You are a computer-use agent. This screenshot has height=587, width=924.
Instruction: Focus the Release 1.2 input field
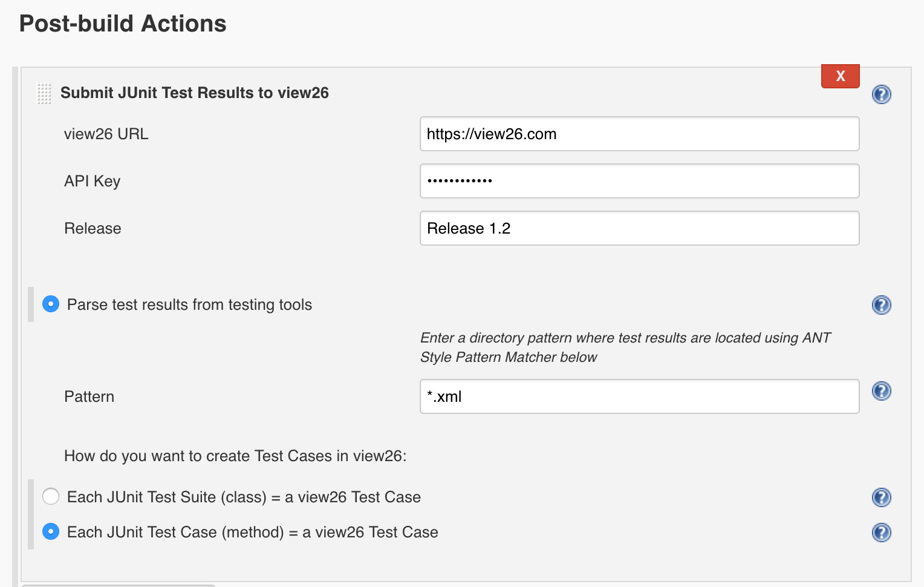(639, 228)
